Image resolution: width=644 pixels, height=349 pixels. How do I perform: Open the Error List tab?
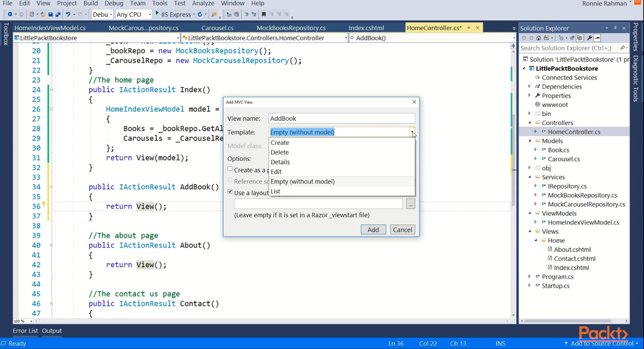tap(25, 331)
